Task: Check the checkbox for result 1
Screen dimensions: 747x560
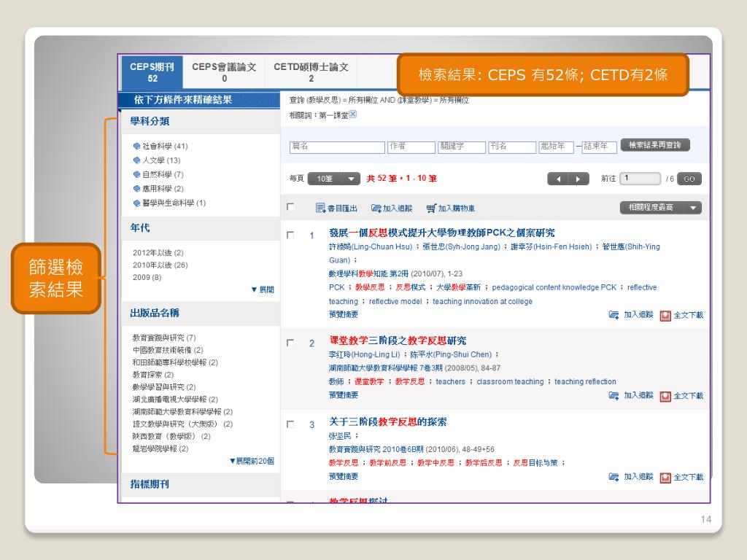Action: 290,235
